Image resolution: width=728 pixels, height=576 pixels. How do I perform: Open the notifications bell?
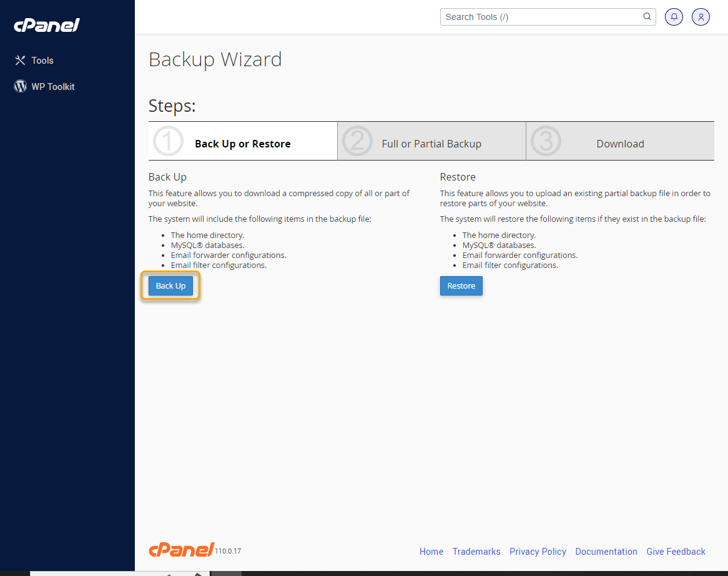coord(674,17)
